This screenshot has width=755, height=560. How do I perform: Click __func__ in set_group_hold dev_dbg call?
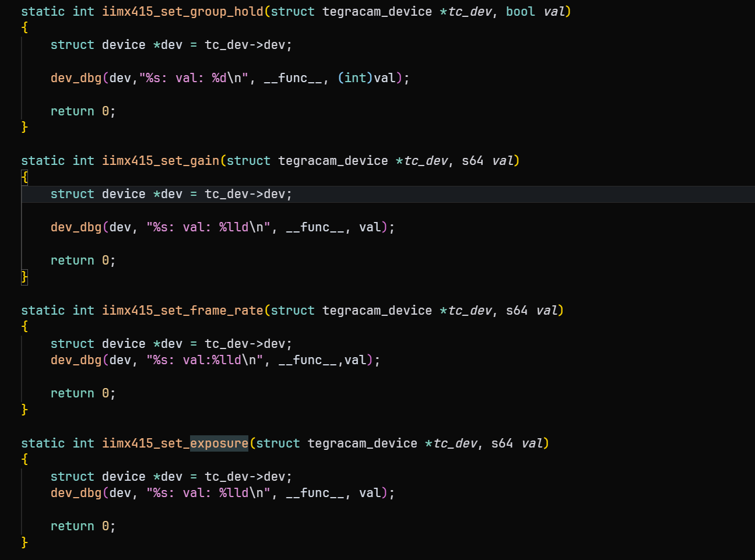pyautogui.click(x=293, y=78)
